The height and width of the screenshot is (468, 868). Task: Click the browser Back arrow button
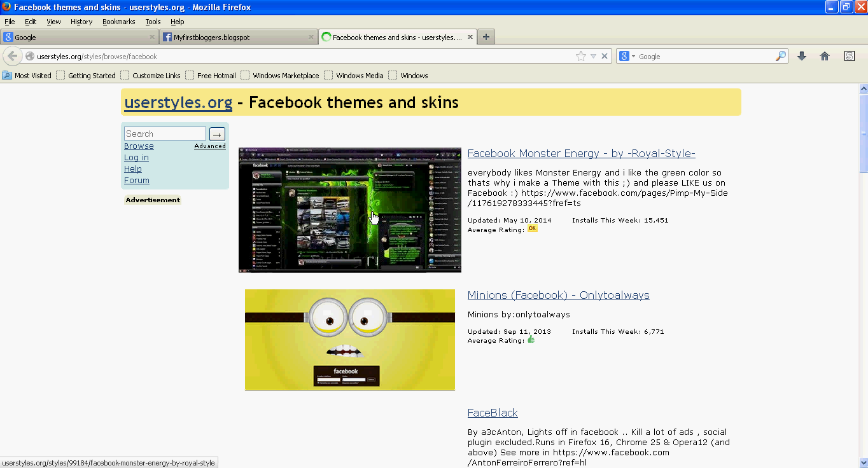(13, 56)
